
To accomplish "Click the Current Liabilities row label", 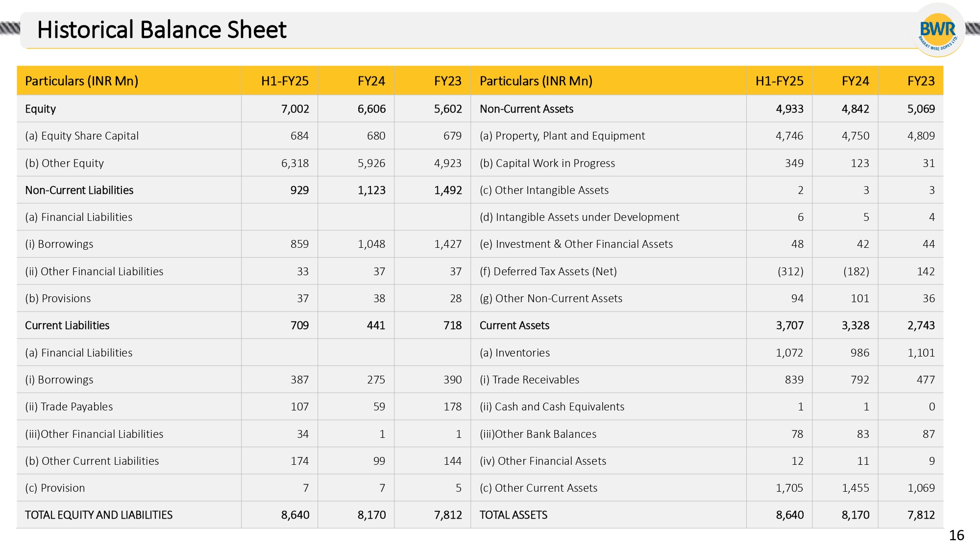I will click(x=67, y=325).
